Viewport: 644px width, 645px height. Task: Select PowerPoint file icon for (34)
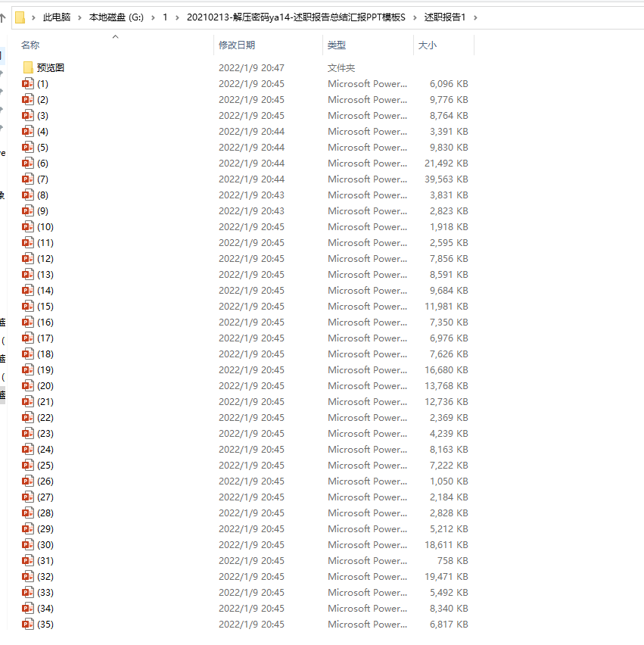point(28,609)
